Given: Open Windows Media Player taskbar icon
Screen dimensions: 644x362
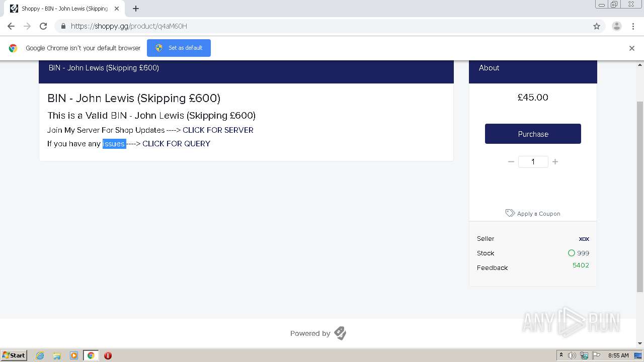Looking at the screenshot, I should 73,355.
